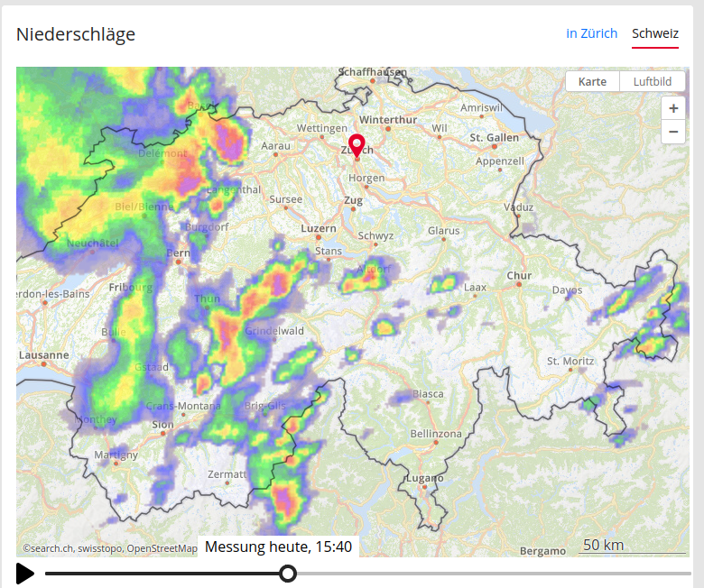Click the Laax map label
The width and height of the screenshot is (704, 588).
pyautogui.click(x=475, y=287)
